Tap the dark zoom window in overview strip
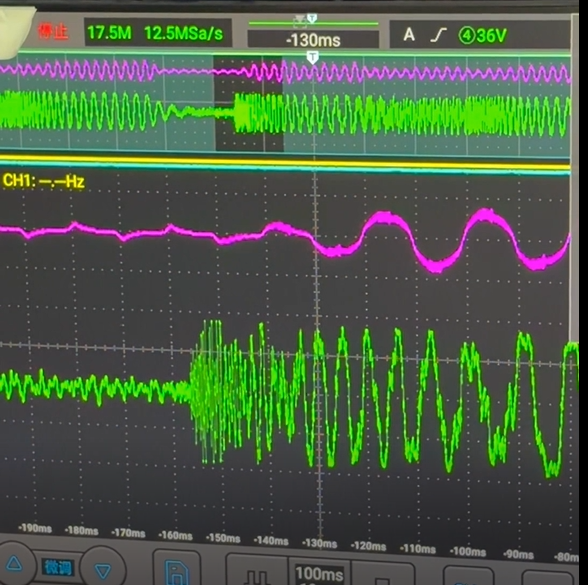 pyautogui.click(x=249, y=103)
